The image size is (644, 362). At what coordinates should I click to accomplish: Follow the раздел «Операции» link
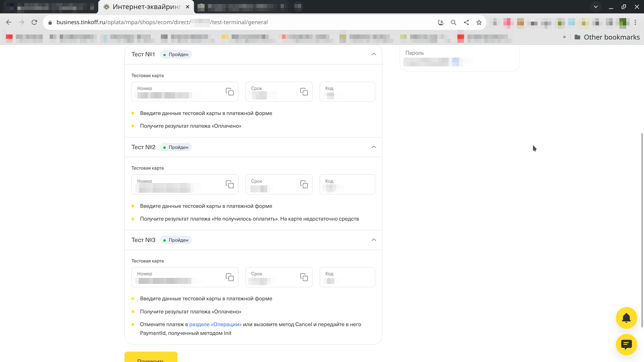click(215, 324)
